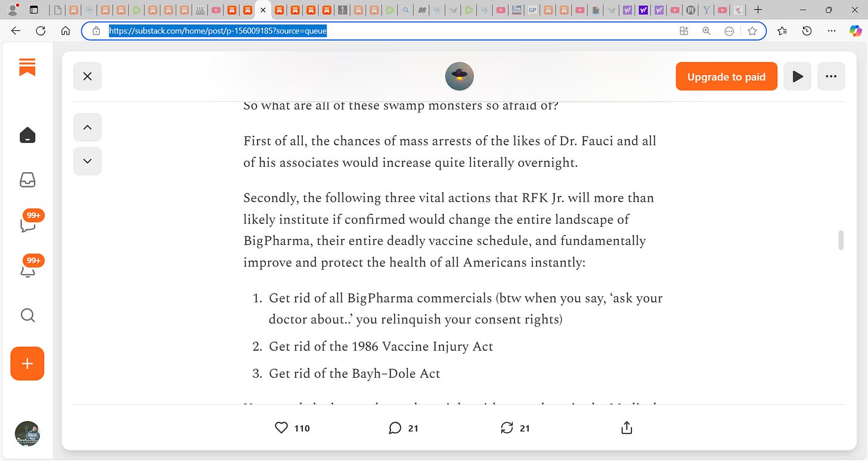Click Upgrade to paid
Screen dimensions: 868x461
[726, 76]
